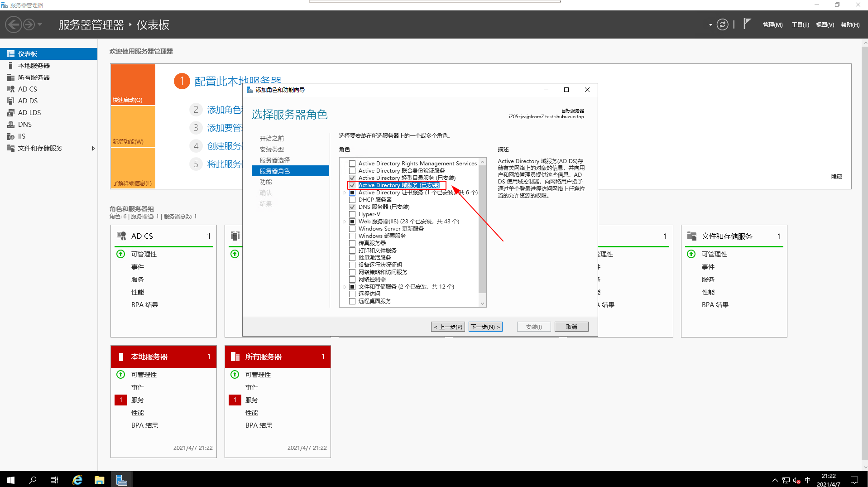Image resolution: width=868 pixels, height=487 pixels.
Task: Click the 隐藏 link on the dashboard
Action: [836, 176]
